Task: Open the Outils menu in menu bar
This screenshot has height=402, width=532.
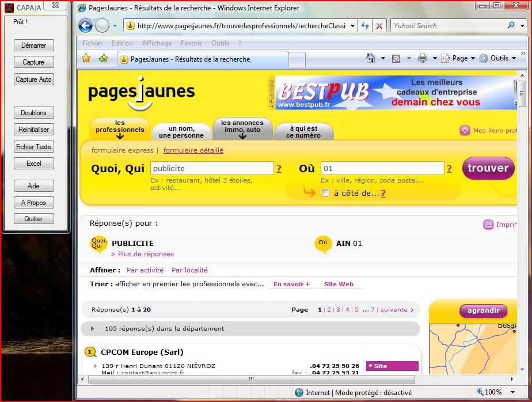Action: [x=220, y=43]
